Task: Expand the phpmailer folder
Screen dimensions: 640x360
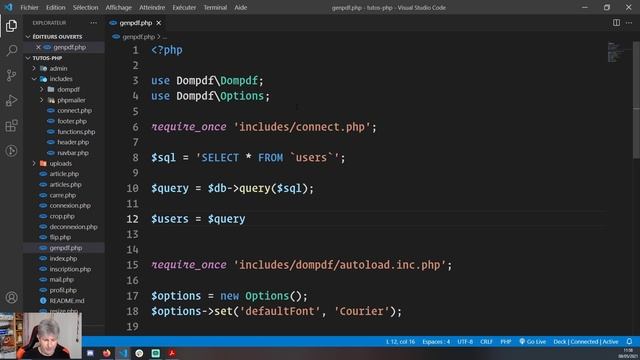Action: (71, 100)
